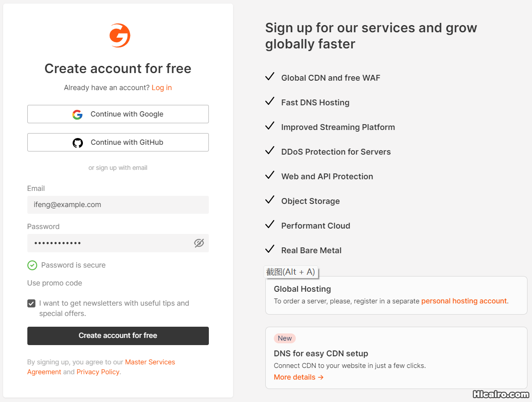Toggle password visibility eye icon
This screenshot has width=532, height=402.
199,243
